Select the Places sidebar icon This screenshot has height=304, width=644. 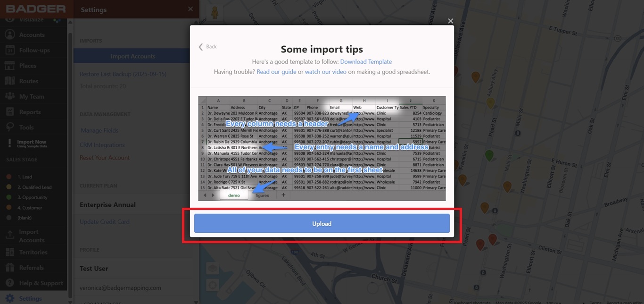(x=9, y=66)
